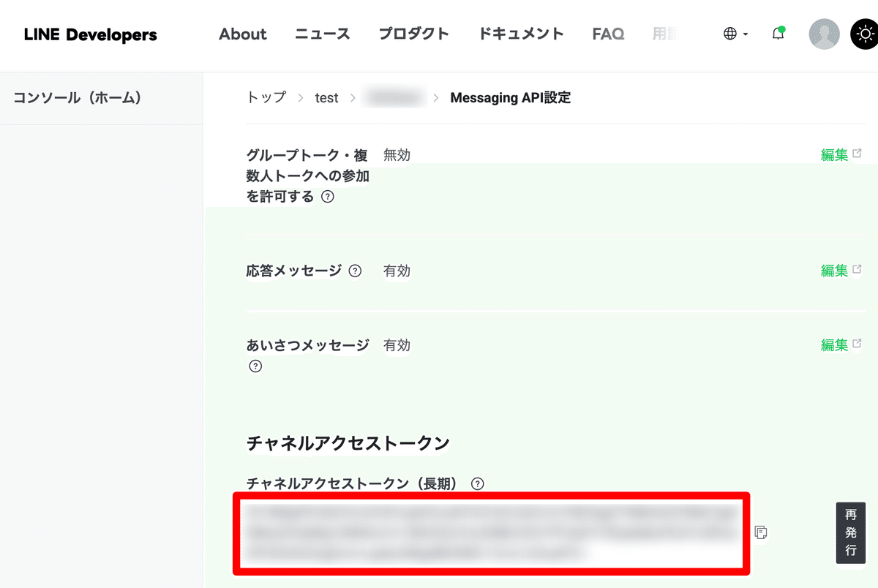The image size is (878, 588).
Task: Edit グループトーク参加 setting
Action: (x=841, y=154)
